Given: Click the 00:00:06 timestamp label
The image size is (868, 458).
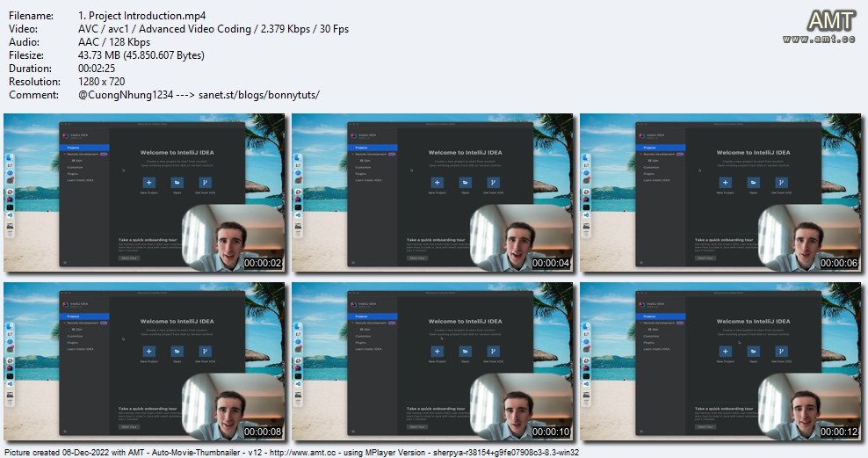Looking at the screenshot, I should coord(839,263).
